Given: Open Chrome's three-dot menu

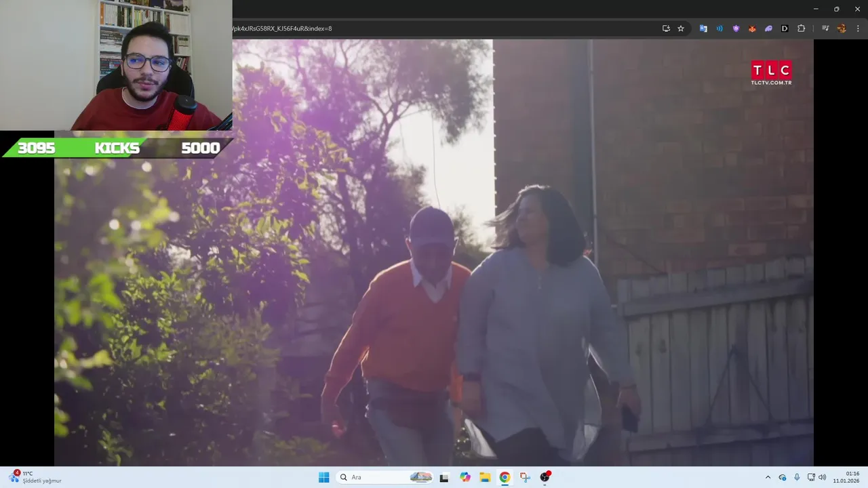Looking at the screenshot, I should (x=859, y=28).
